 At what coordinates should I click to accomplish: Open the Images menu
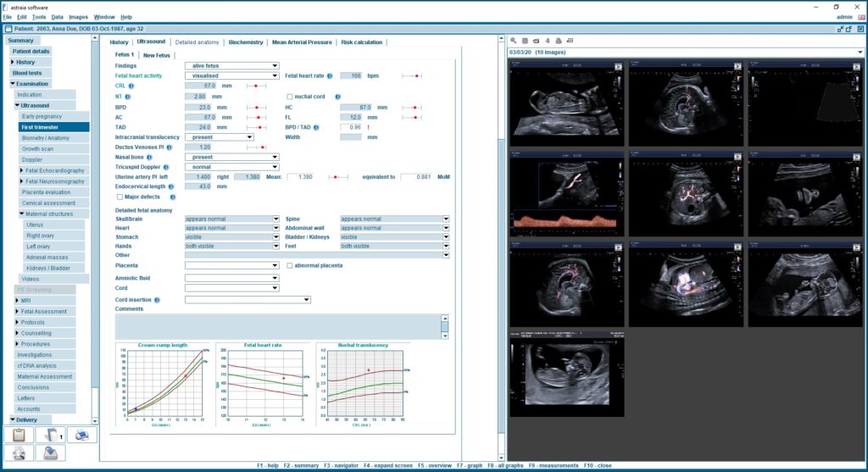(78, 17)
